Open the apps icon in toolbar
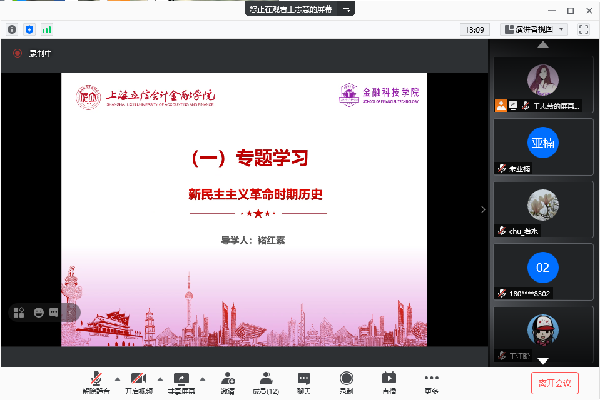Screen dimensions: 600x400 click(388, 381)
